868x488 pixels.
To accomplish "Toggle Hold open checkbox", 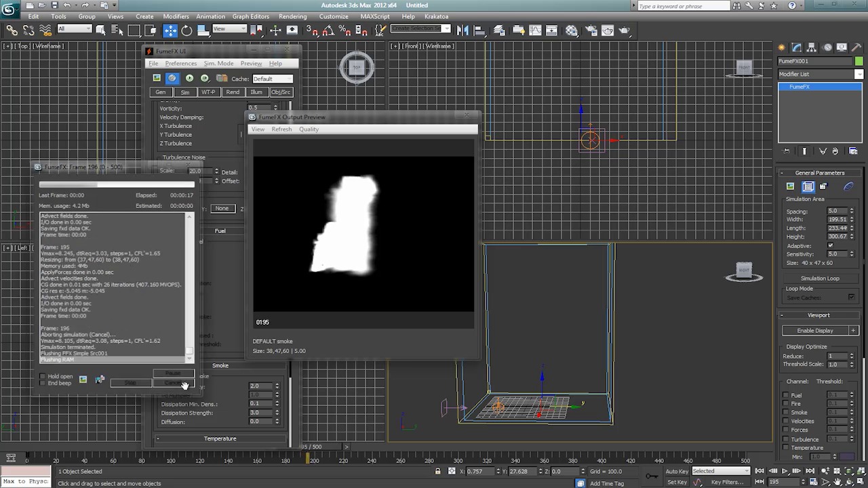I will 43,376.
